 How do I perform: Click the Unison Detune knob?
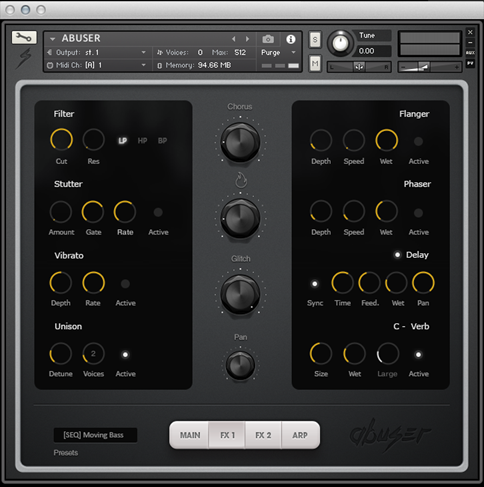coord(61,354)
